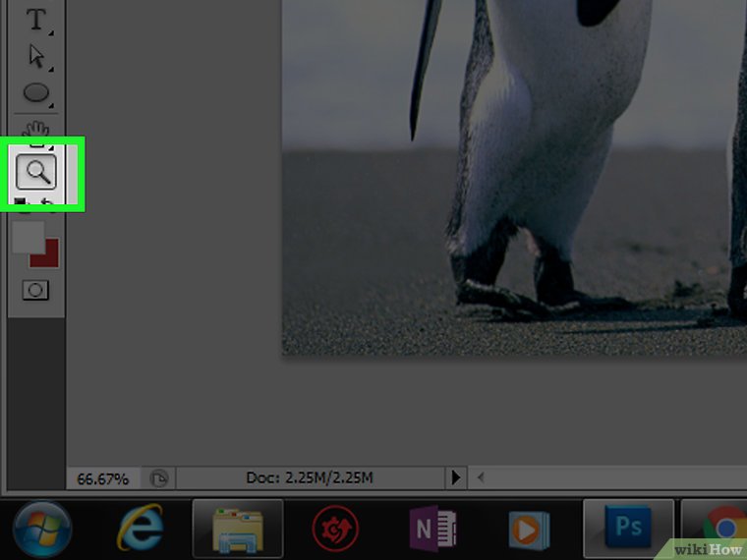Click the Doc: 2.25M/2.25M status info

310,478
